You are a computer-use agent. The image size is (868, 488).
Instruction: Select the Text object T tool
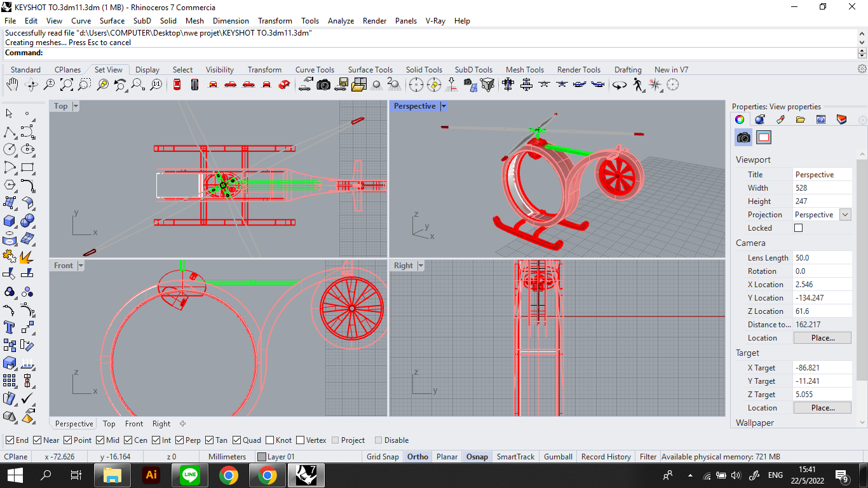click(x=10, y=328)
